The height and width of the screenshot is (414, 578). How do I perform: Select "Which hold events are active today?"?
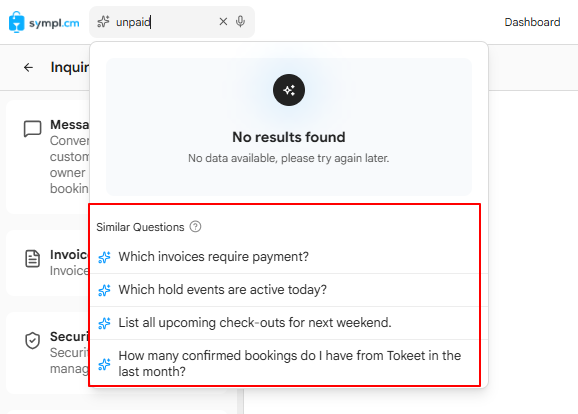tap(285, 290)
